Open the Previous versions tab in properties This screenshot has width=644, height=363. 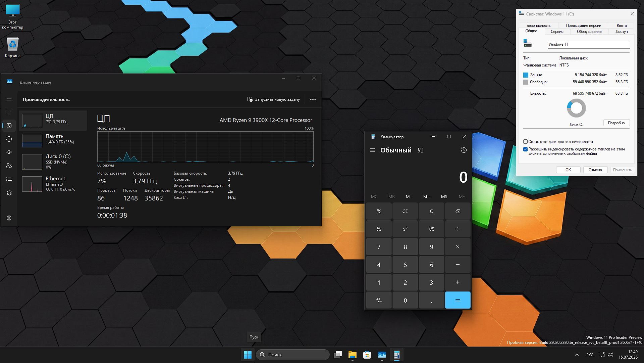583,26
